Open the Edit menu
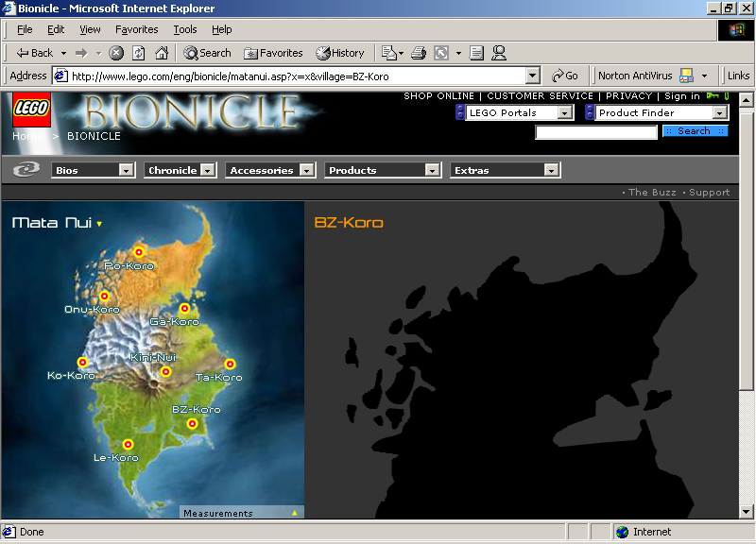Image resolution: width=756 pixels, height=544 pixels. pyautogui.click(x=56, y=29)
